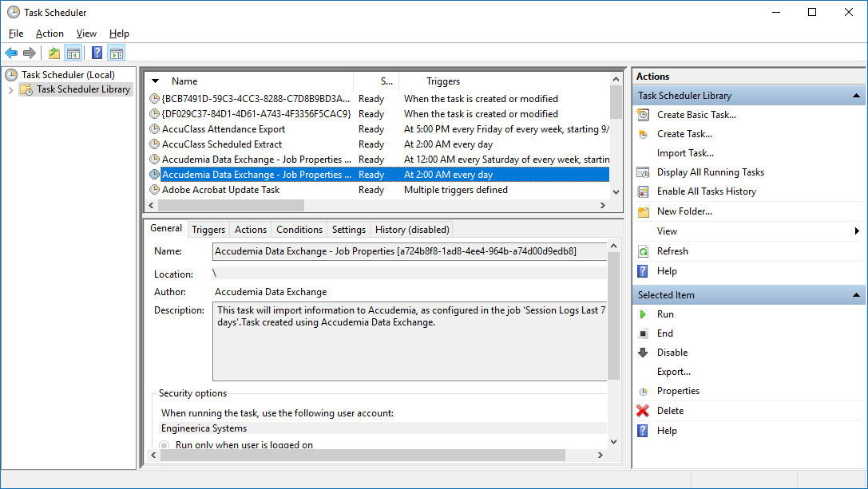
Task: Collapse the Selected Item actions section
Action: coord(856,295)
